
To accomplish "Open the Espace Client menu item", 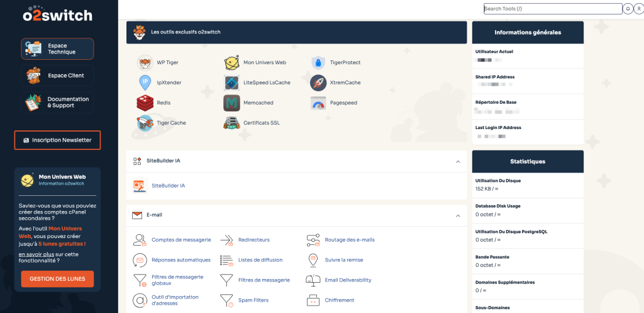I will point(57,76).
